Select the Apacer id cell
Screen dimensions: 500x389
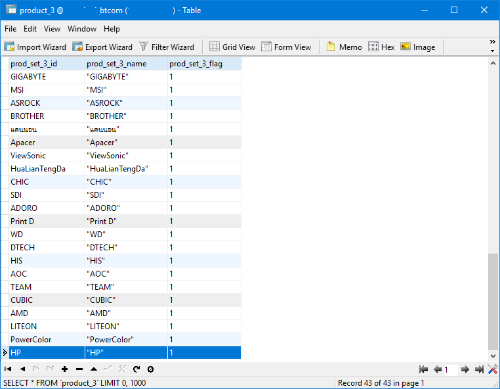[x=47, y=142]
